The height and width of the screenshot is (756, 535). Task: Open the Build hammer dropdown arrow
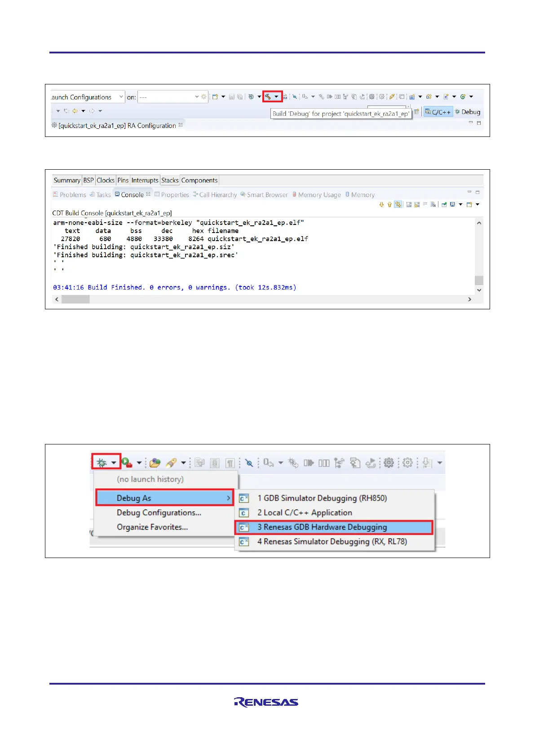coord(276,97)
